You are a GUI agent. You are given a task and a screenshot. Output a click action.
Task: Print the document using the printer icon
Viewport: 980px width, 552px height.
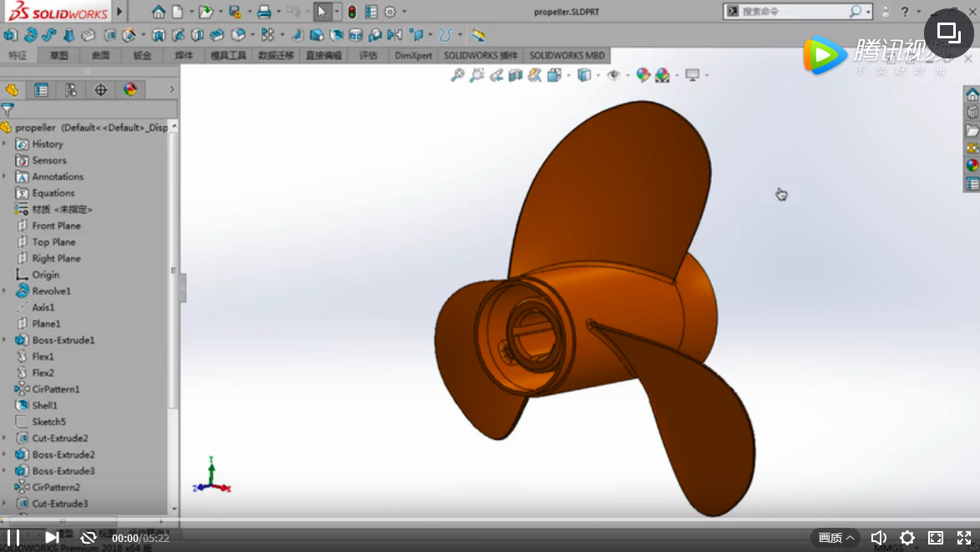(x=264, y=12)
